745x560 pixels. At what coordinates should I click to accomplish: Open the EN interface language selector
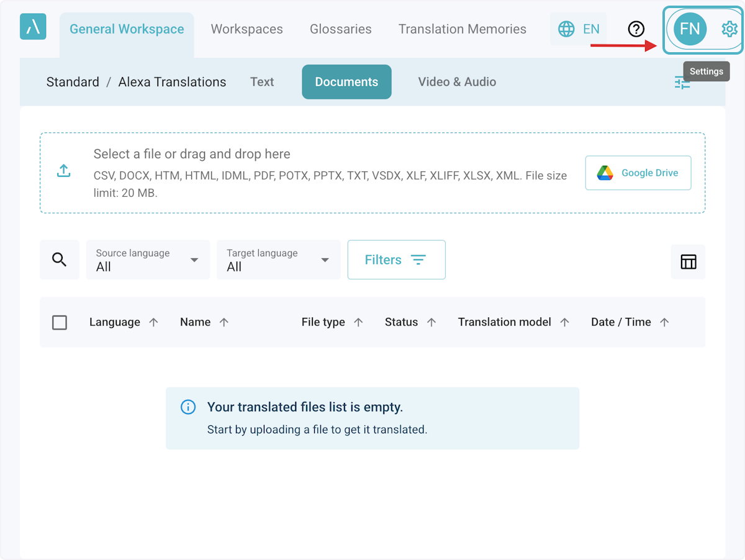coord(579,29)
